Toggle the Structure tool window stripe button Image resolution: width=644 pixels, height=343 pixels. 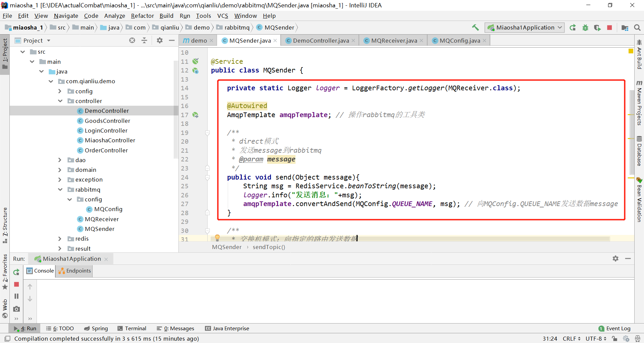tap(5, 225)
